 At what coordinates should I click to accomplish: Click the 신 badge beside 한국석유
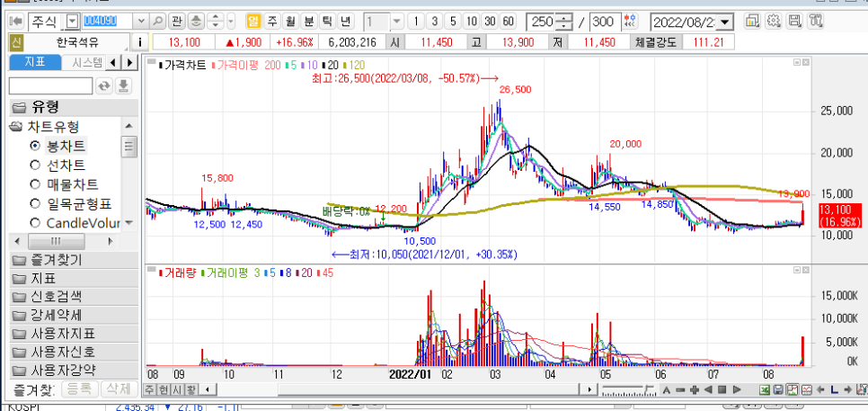16,42
